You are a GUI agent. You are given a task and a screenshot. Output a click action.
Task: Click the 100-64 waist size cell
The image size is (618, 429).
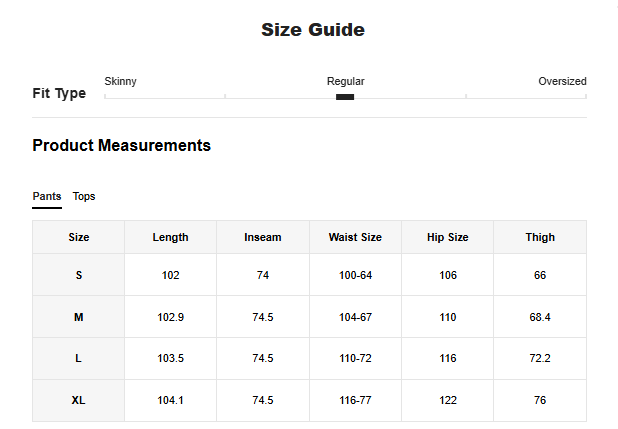click(355, 275)
